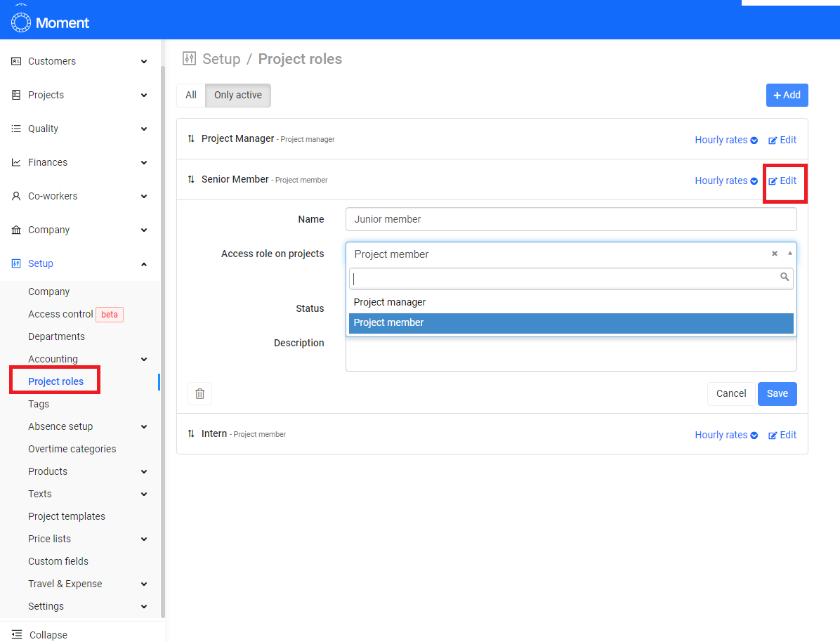
Task: Close the Access role dropdown via arrow
Action: pos(789,254)
